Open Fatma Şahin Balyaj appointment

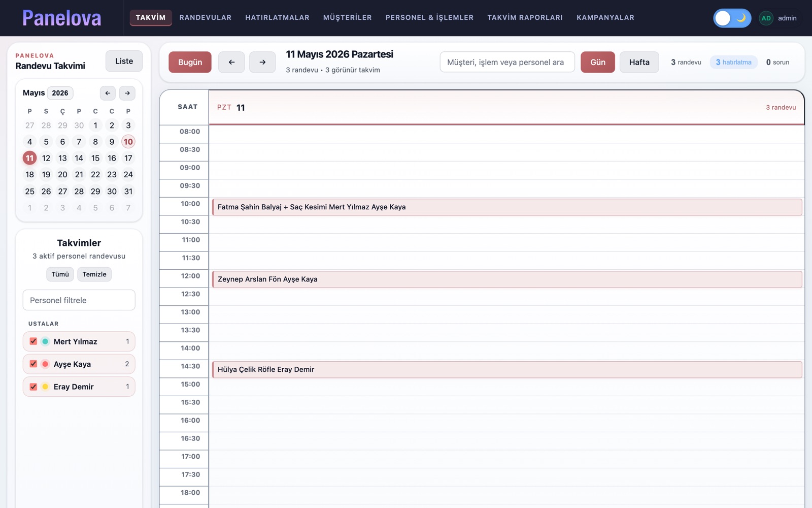tap(507, 207)
